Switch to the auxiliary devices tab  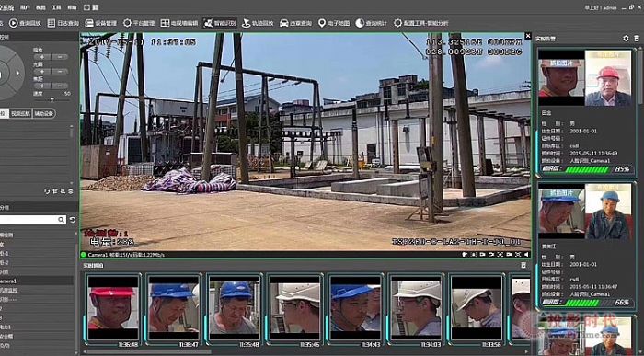pyautogui.click(x=44, y=114)
